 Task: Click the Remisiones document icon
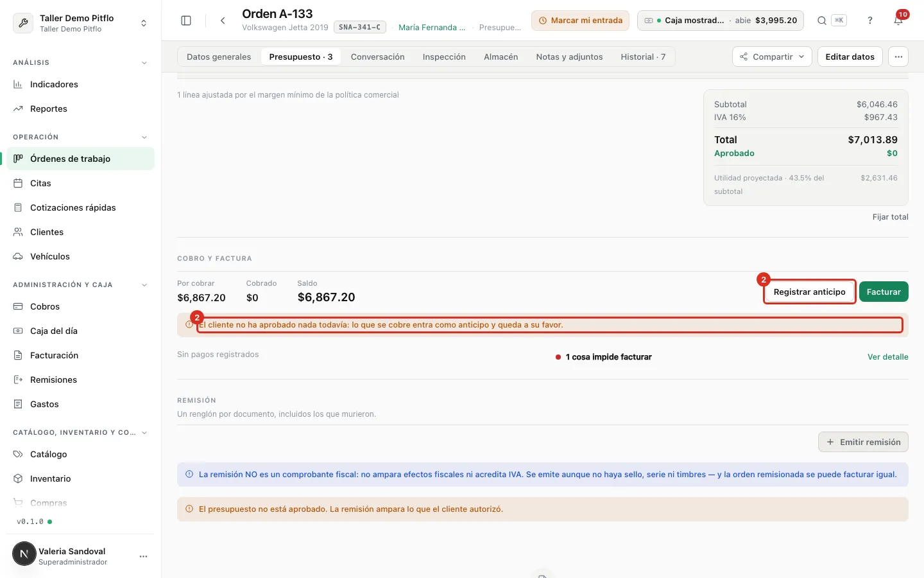pyautogui.click(x=18, y=380)
